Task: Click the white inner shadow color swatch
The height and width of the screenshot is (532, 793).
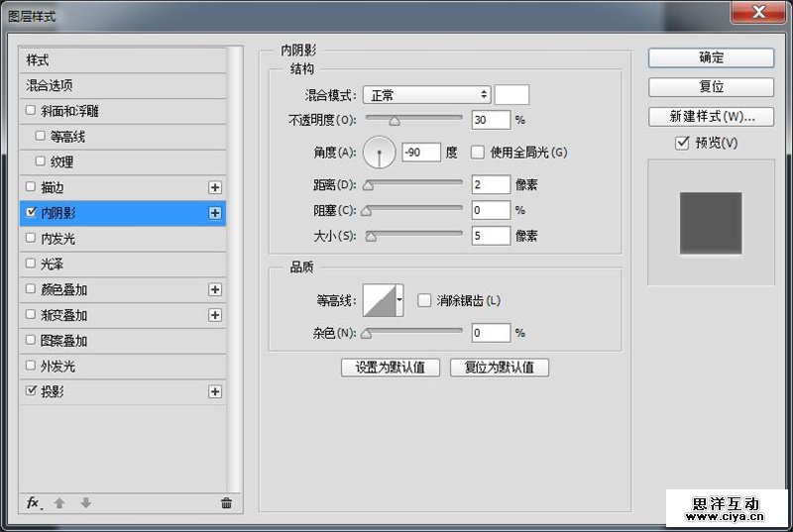Action: 511,95
